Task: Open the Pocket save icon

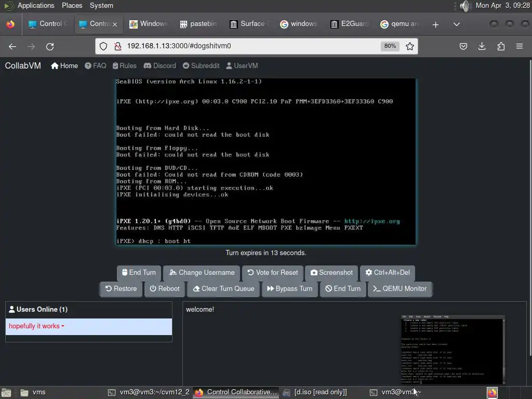Action: [x=463, y=46]
